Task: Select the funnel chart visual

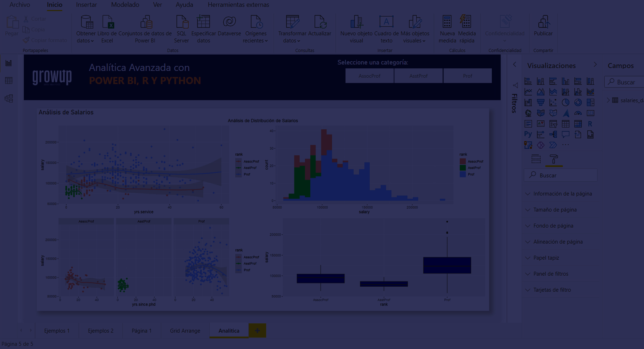Action: pyautogui.click(x=540, y=102)
